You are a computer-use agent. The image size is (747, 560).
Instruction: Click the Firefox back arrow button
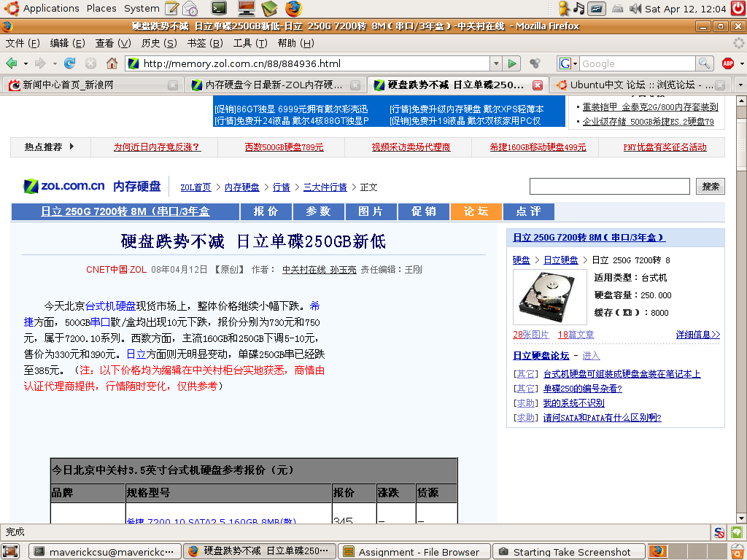(12, 63)
